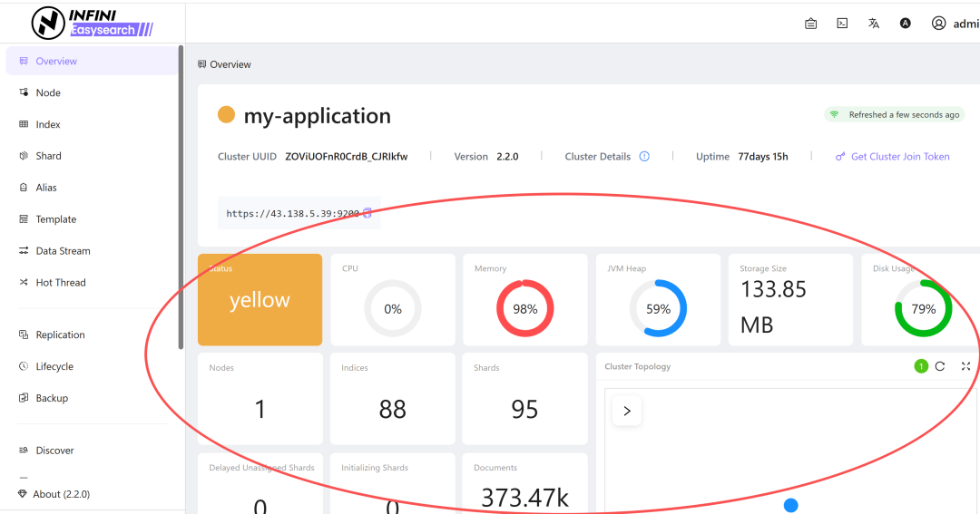The height and width of the screenshot is (514, 980).
Task: Open the admin user account menu
Action: tap(955, 24)
